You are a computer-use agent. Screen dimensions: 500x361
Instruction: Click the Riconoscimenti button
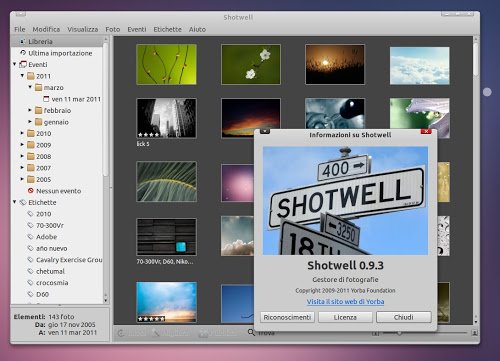[x=287, y=317]
